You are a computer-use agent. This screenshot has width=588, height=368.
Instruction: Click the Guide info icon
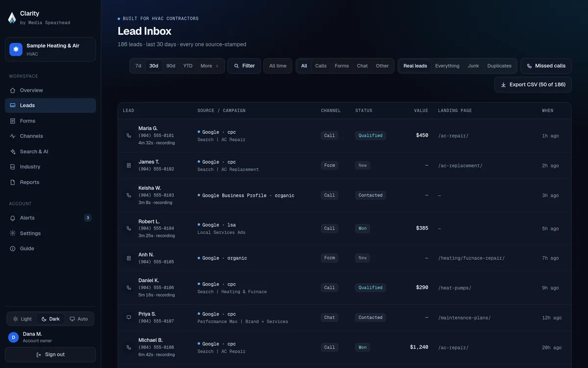(13, 249)
